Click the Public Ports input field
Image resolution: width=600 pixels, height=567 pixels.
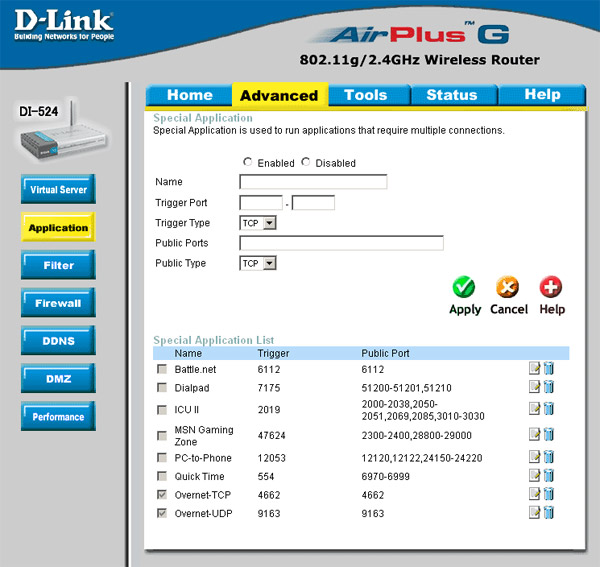(341, 243)
